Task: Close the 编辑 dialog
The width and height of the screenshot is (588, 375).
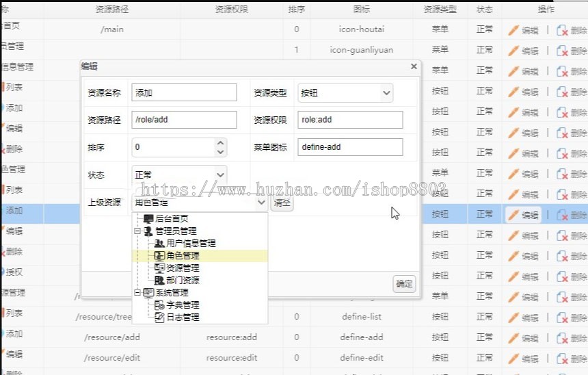Action: [x=414, y=66]
